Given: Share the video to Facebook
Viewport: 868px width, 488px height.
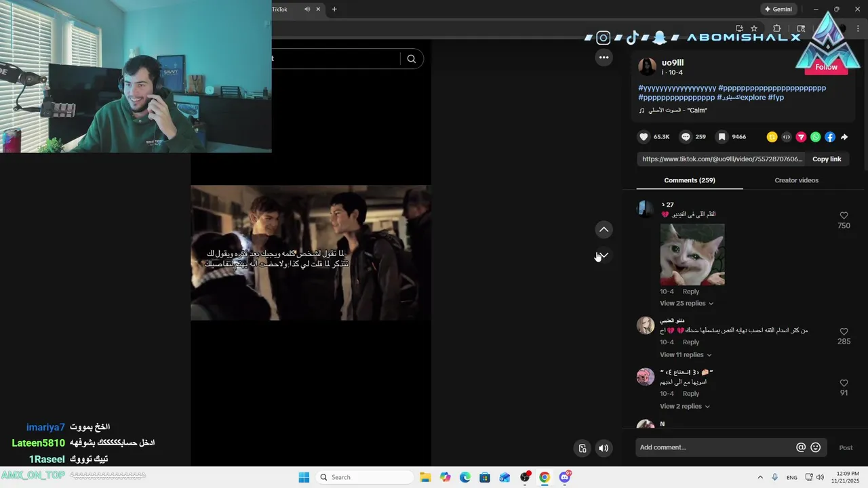Looking at the screenshot, I should click(x=830, y=137).
